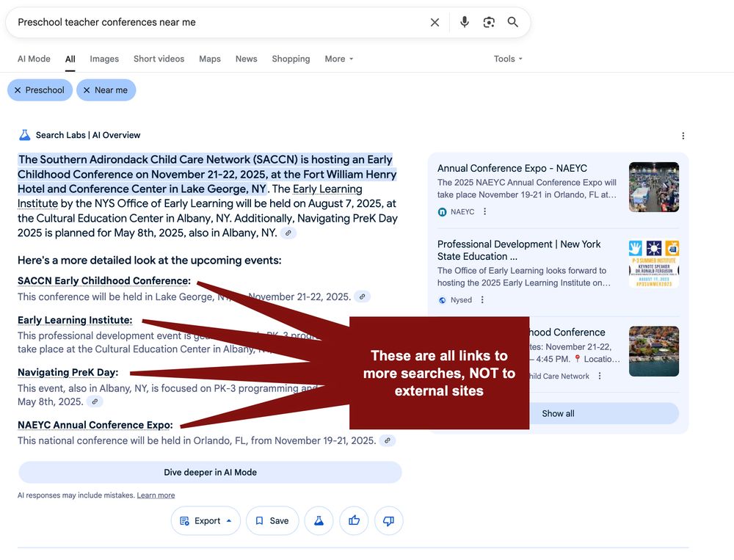
Task: Click the NAEYC site favicon
Action: pyautogui.click(x=442, y=212)
